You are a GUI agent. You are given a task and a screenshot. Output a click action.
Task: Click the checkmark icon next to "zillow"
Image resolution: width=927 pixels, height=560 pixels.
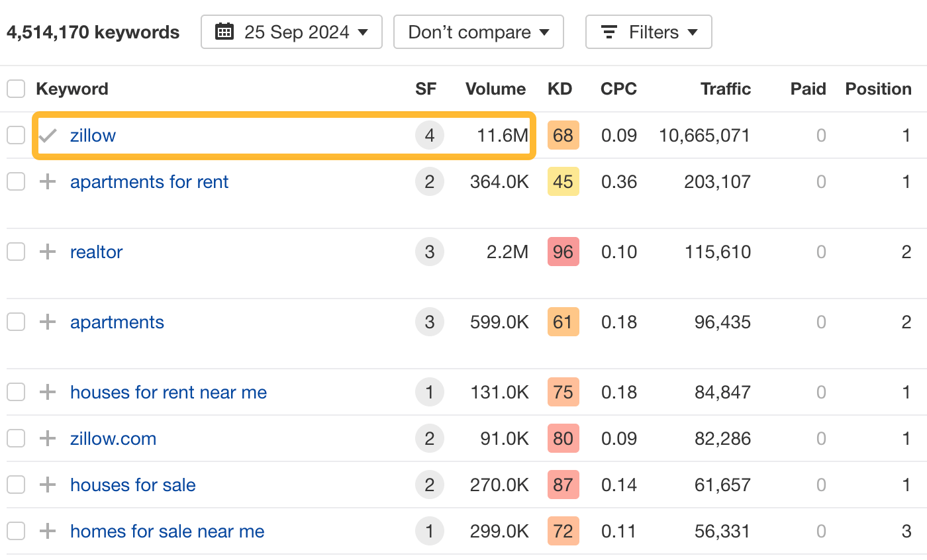click(x=46, y=135)
